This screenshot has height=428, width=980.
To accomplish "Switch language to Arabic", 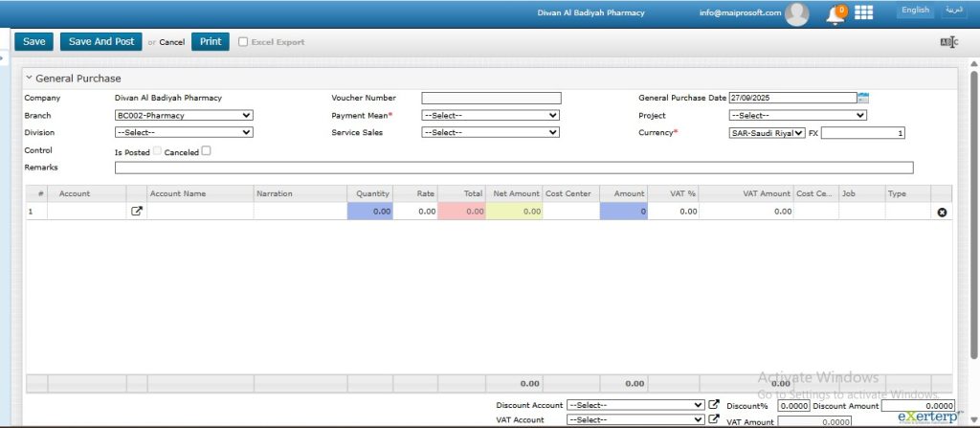I will tap(954, 11).
